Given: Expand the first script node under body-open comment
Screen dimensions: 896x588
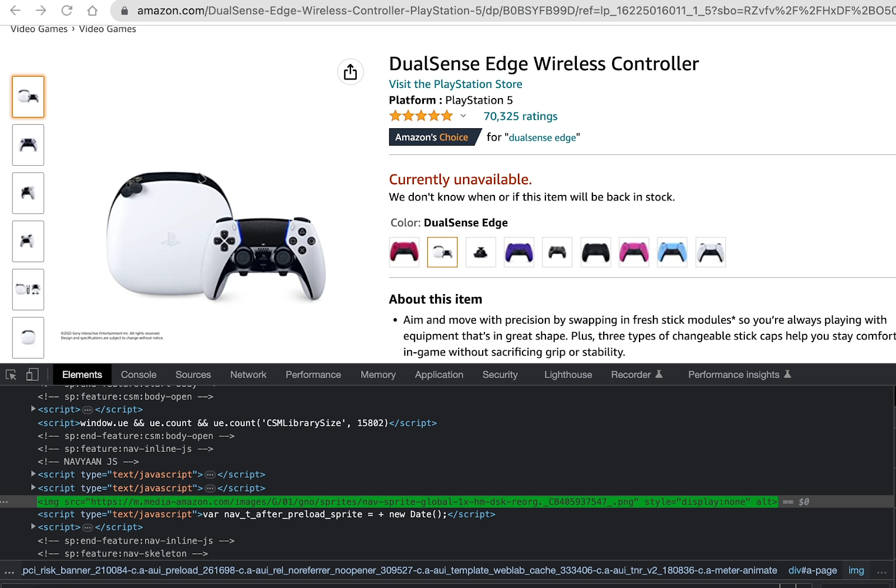Looking at the screenshot, I should point(34,409).
